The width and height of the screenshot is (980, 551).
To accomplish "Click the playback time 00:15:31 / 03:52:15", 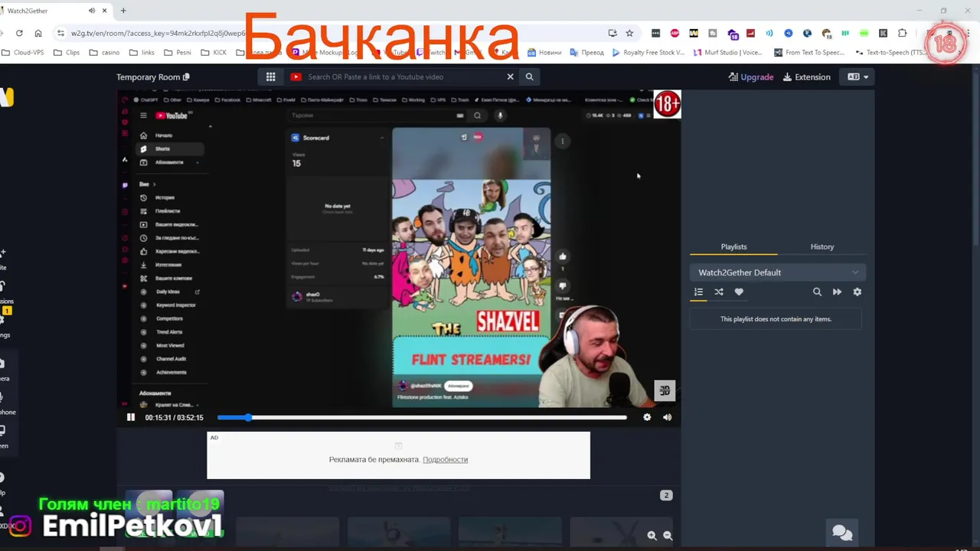I will pyautogui.click(x=174, y=417).
